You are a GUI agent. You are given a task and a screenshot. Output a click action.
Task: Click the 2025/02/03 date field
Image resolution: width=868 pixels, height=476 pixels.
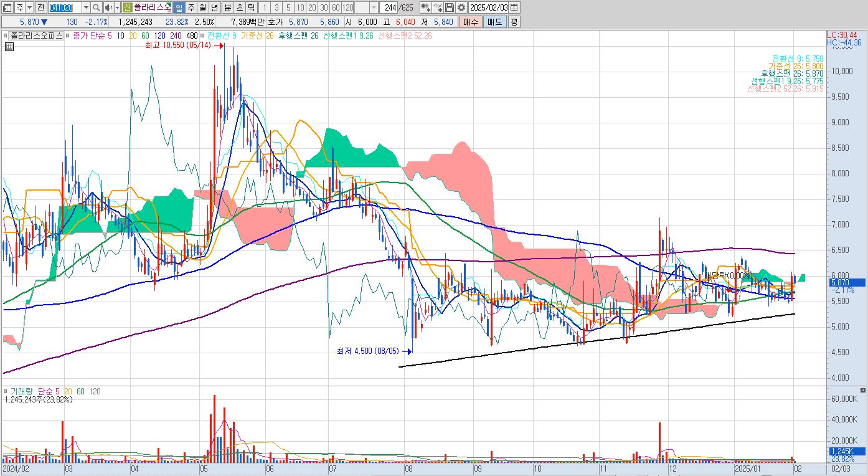coord(489,7)
